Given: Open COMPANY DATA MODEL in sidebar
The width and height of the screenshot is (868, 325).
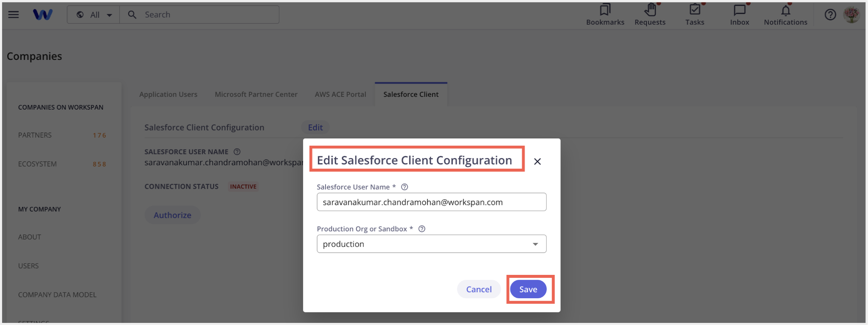Looking at the screenshot, I should [57, 295].
